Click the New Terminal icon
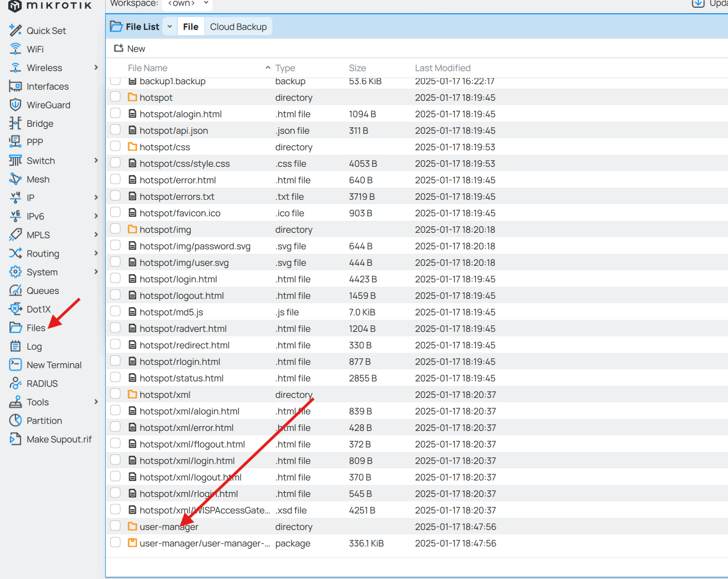The height and width of the screenshot is (579, 728). 15,365
